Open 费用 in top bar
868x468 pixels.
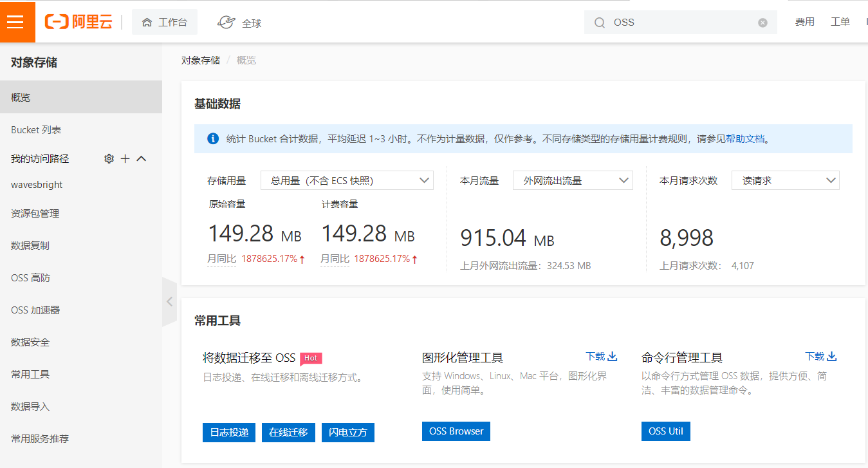click(x=804, y=22)
